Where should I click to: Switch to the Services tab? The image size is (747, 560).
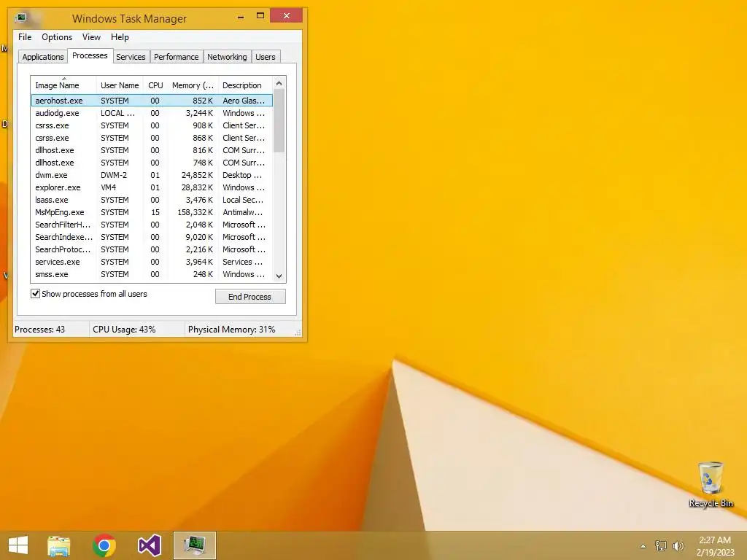tap(131, 57)
